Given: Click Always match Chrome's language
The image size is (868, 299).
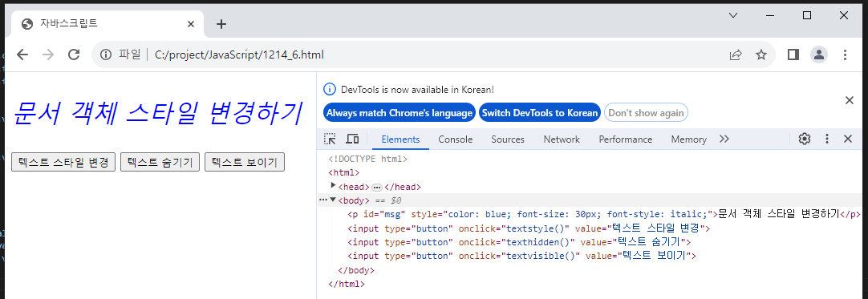Looking at the screenshot, I should click(400, 113).
